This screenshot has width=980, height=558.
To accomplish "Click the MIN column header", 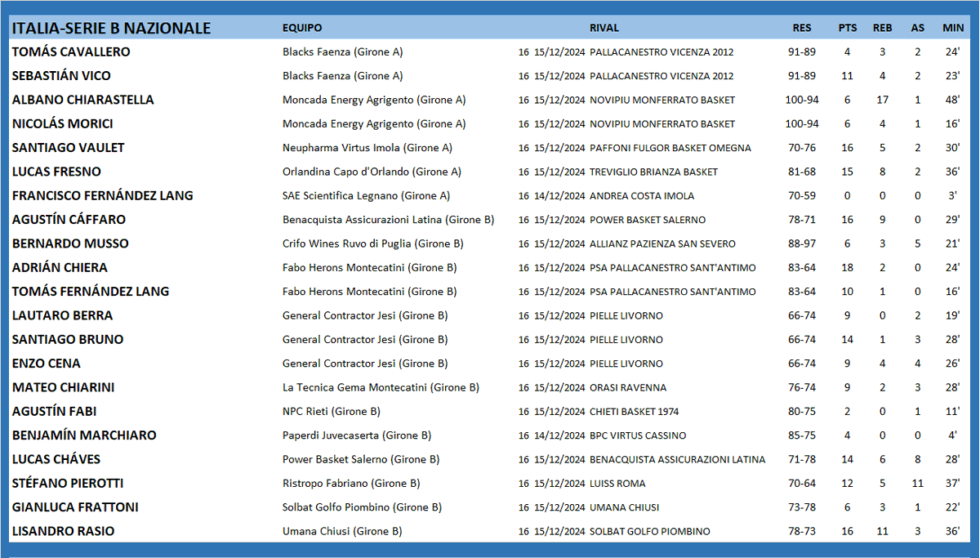I will pos(953,28).
